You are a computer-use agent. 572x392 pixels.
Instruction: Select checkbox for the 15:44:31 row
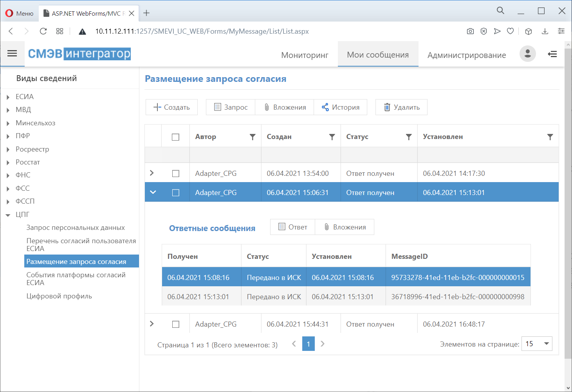(176, 324)
